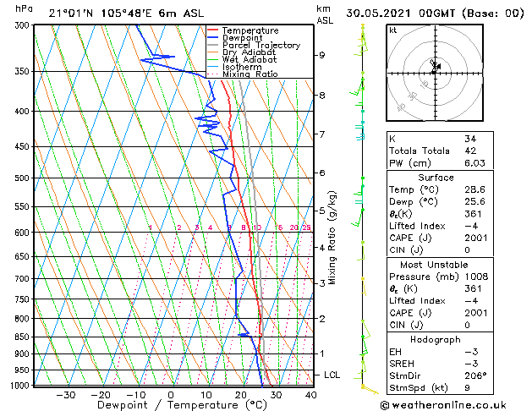
Task: Click the pink mixing ratio label "15"
Action: coord(278,227)
